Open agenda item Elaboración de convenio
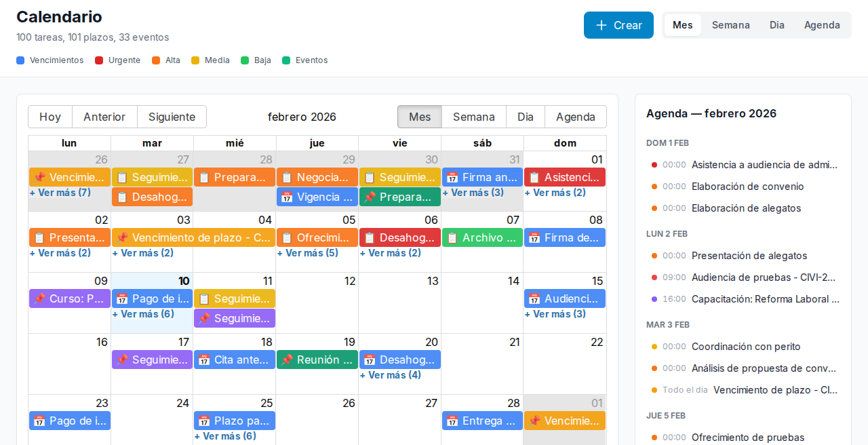Viewport: 868px width, 445px height. [743, 187]
